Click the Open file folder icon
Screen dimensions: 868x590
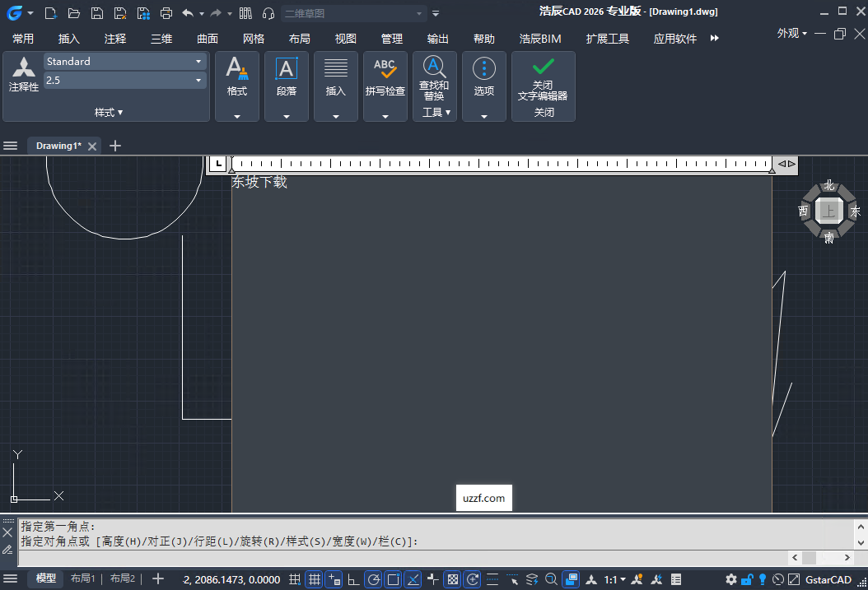[x=74, y=13]
